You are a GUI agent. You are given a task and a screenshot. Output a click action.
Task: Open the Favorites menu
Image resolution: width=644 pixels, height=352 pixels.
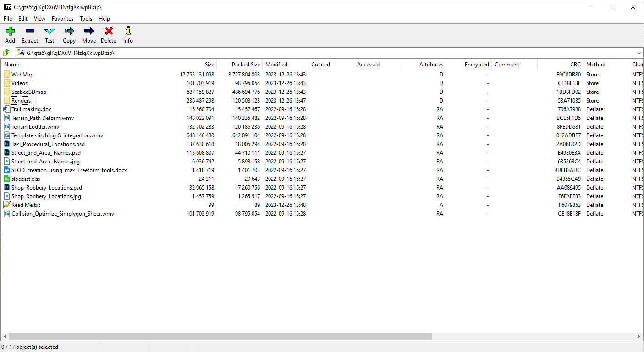62,19
